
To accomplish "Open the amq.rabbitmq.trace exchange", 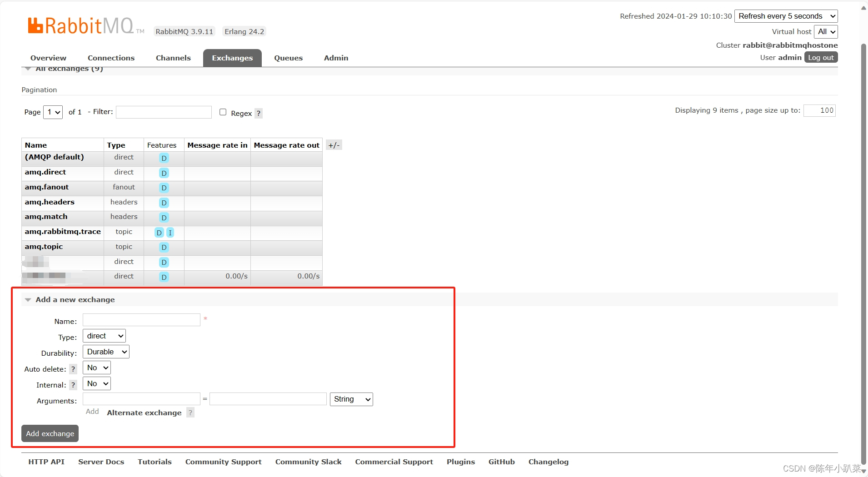I will (x=63, y=232).
